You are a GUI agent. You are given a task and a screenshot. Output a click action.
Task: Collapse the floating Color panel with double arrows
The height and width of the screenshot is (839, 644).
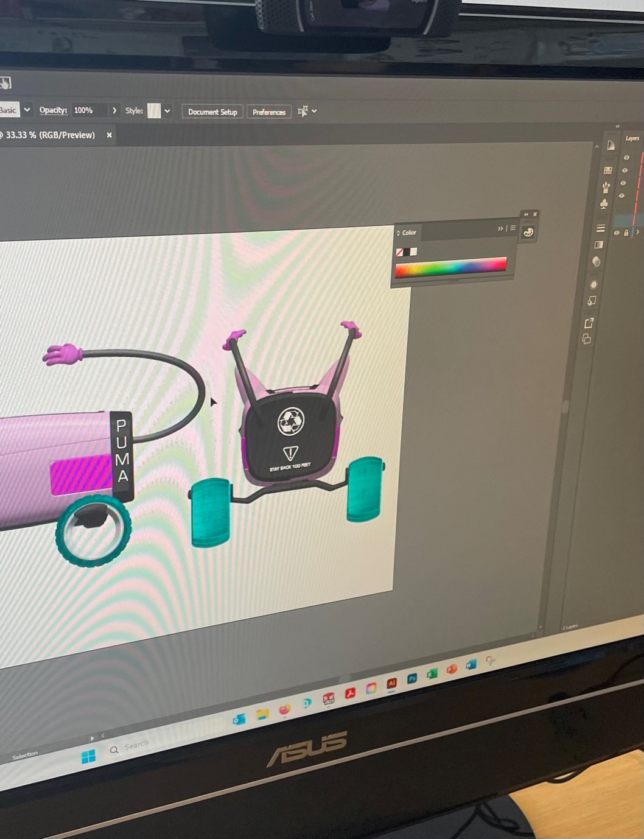pos(527,214)
